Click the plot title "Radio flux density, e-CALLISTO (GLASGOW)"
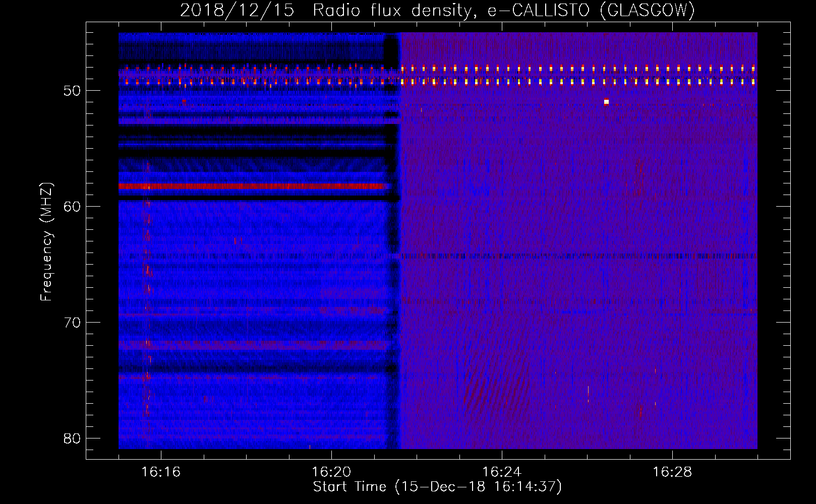This screenshot has width=816, height=504. pos(504,10)
